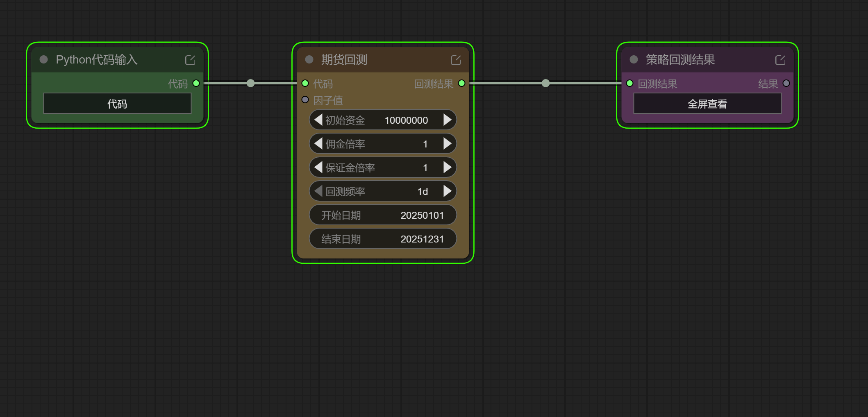Decrease 初始资金 with left arrow
The width and height of the screenshot is (868, 417).
pos(318,120)
